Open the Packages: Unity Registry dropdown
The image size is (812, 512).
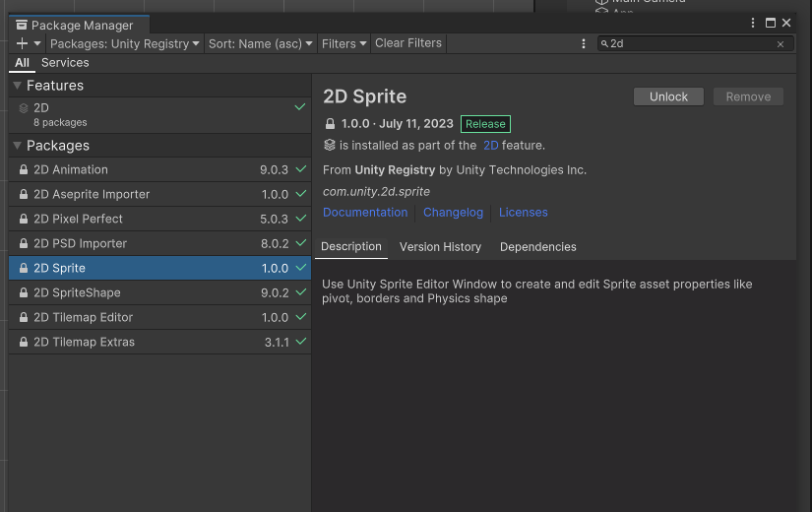[x=124, y=43]
